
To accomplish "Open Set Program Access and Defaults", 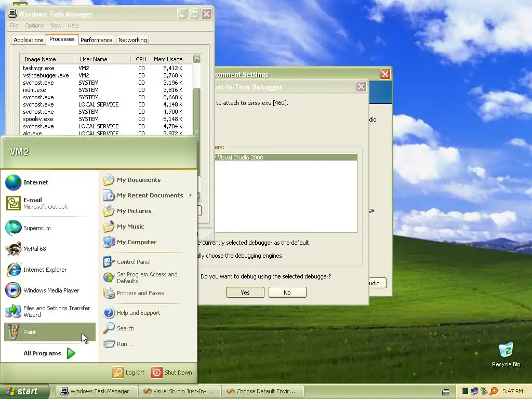I will click(148, 277).
